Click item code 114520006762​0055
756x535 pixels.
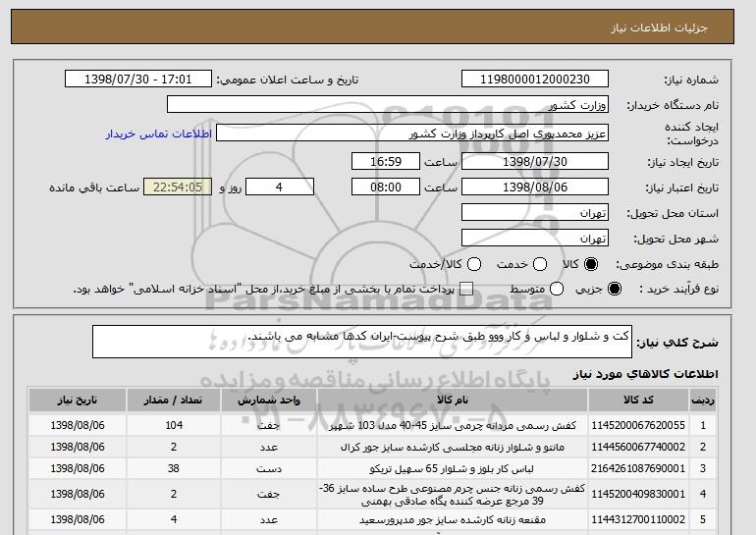638,425
